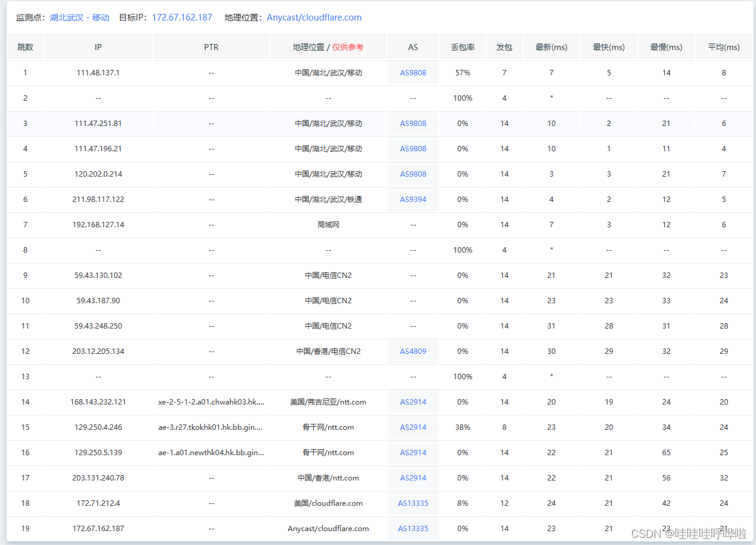Click the 38% packet loss value
The width and height of the screenshot is (756, 545).
coord(463,427)
